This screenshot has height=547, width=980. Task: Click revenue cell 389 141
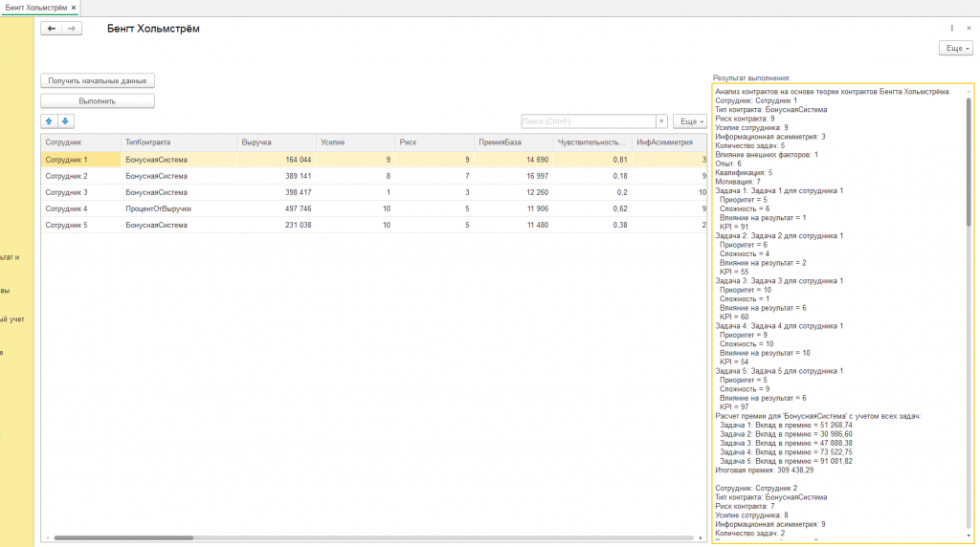point(277,176)
